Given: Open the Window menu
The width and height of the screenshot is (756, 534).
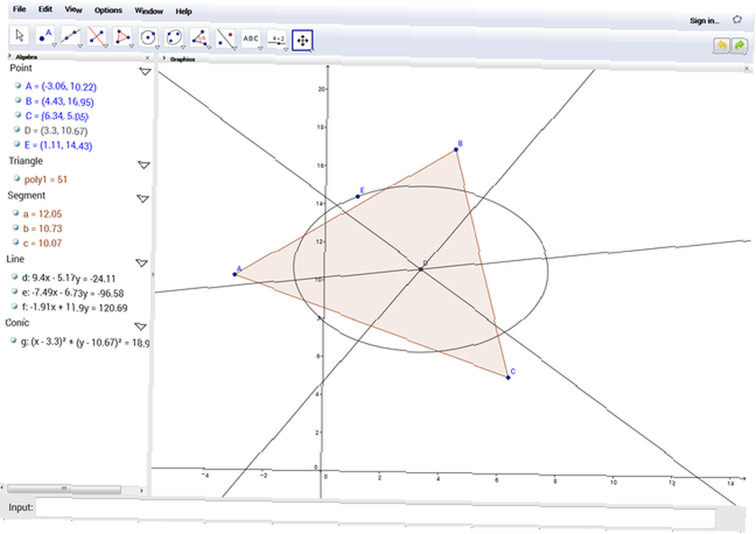Looking at the screenshot, I should [x=149, y=11].
